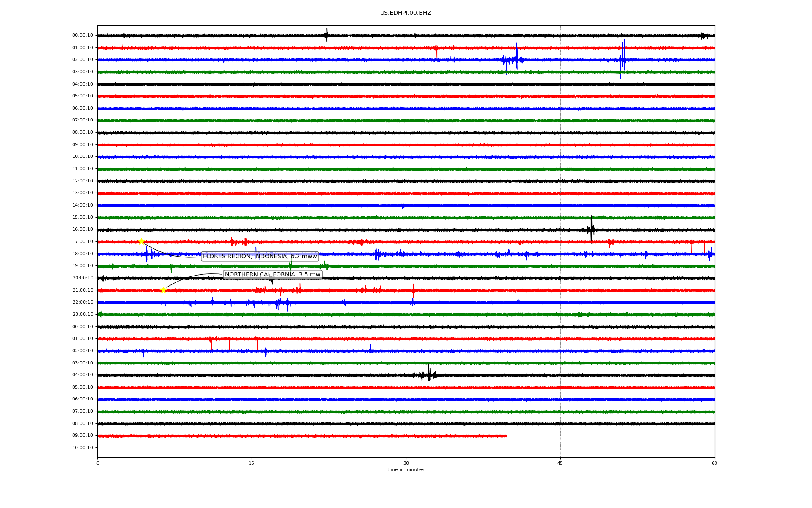Click the 18:00:10 row label
The image size is (812, 508).
point(82,254)
